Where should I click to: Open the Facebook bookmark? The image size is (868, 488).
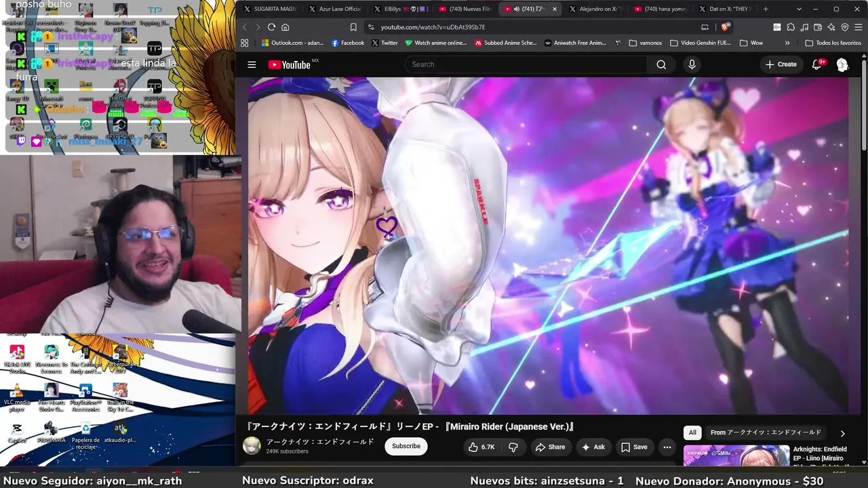(348, 43)
